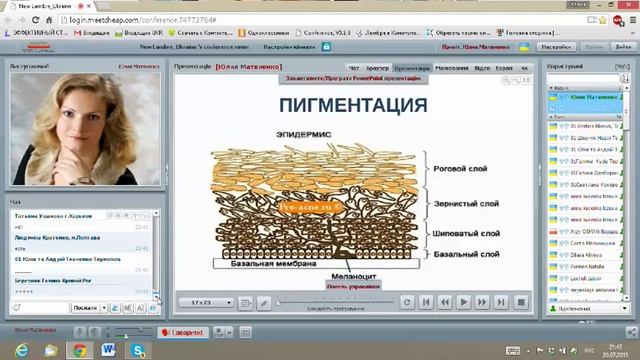
Task: Select user 'Formen Natalia' in list
Action: [585, 267]
